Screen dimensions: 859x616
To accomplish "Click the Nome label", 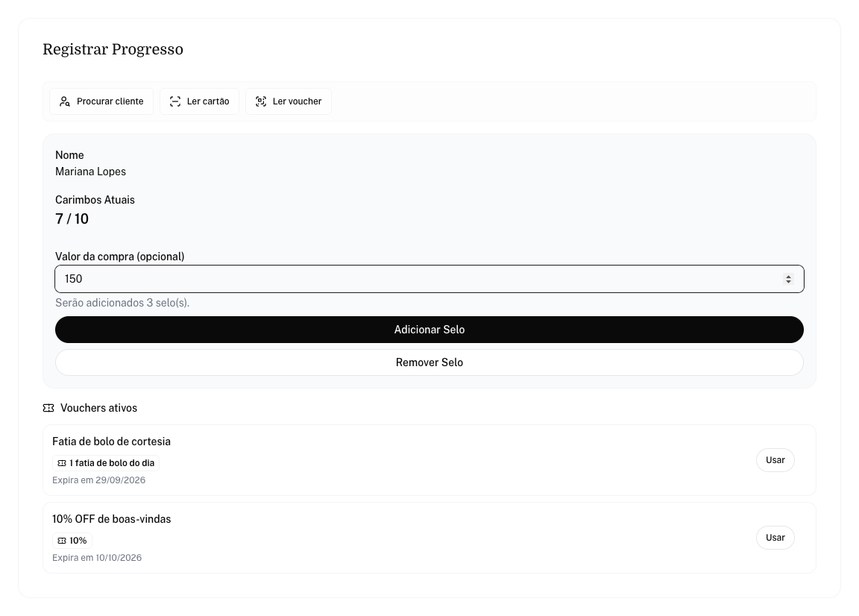I will pos(69,155).
